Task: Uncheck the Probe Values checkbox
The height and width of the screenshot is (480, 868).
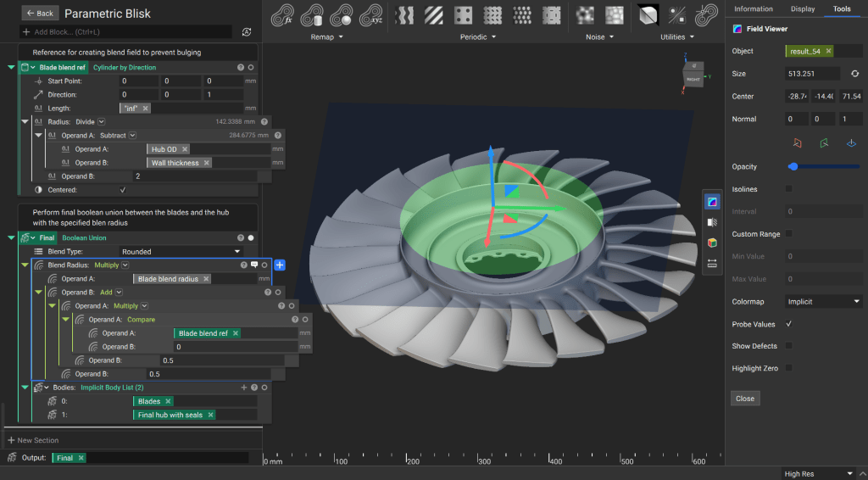Action: point(789,324)
